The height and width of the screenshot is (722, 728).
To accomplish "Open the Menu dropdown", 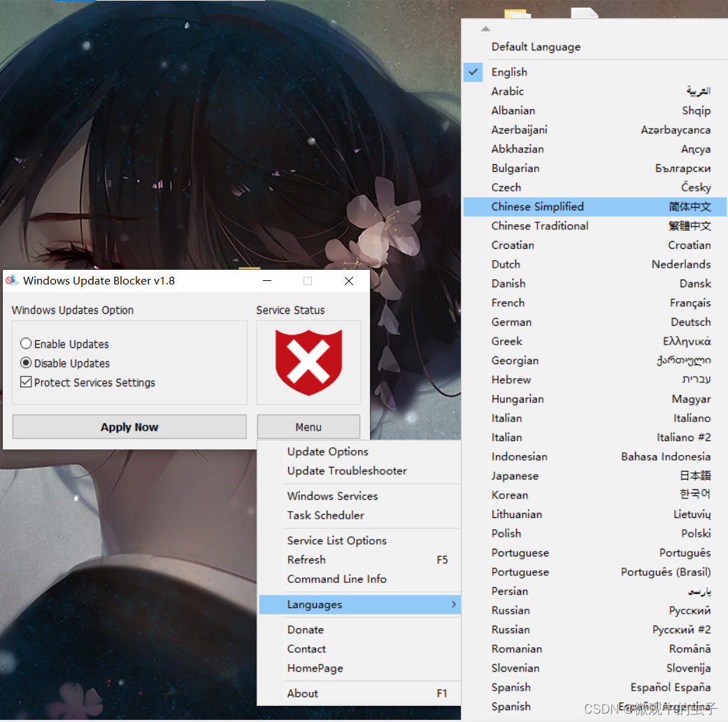I will [308, 427].
